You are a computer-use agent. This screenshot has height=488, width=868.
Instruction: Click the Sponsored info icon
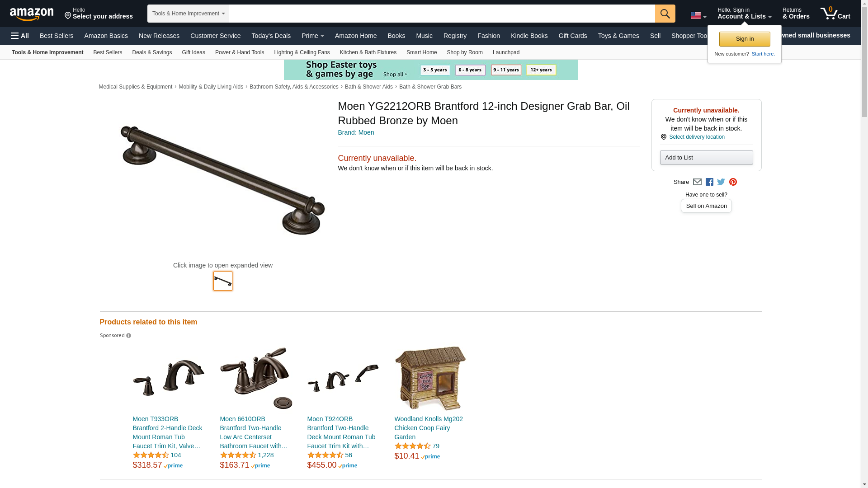[x=128, y=336]
